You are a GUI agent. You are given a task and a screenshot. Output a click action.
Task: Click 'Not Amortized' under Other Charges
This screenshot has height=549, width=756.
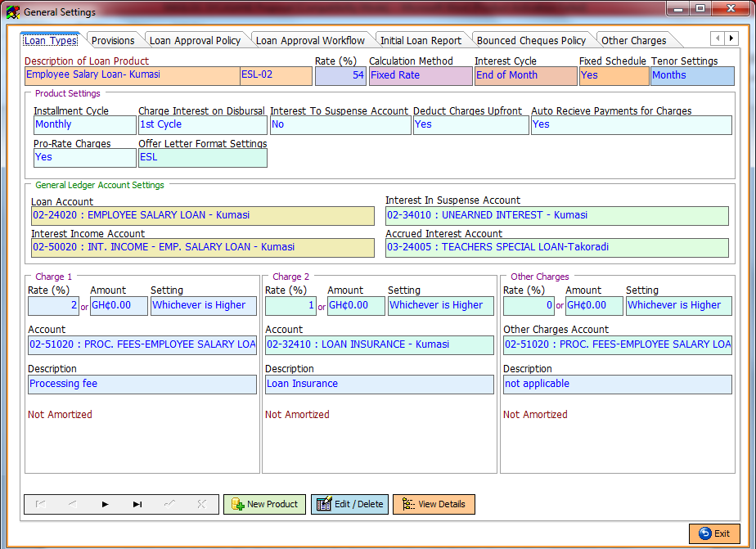pos(535,415)
